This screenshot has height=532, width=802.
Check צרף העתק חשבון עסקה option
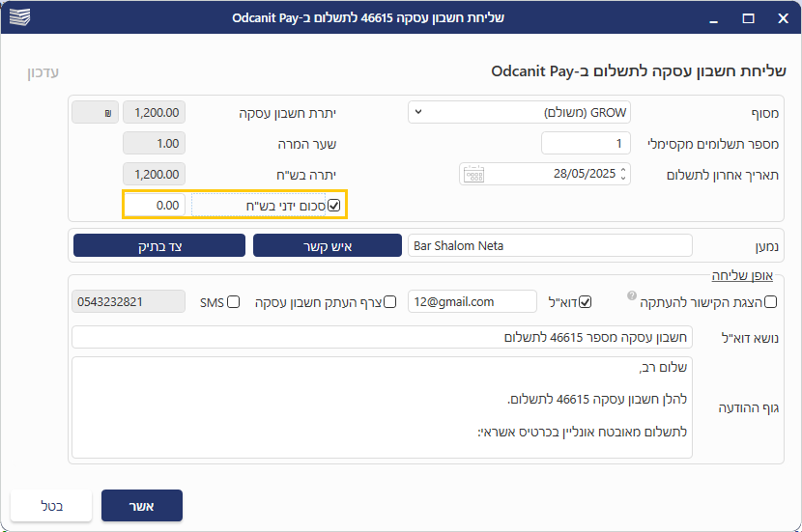tap(390, 302)
